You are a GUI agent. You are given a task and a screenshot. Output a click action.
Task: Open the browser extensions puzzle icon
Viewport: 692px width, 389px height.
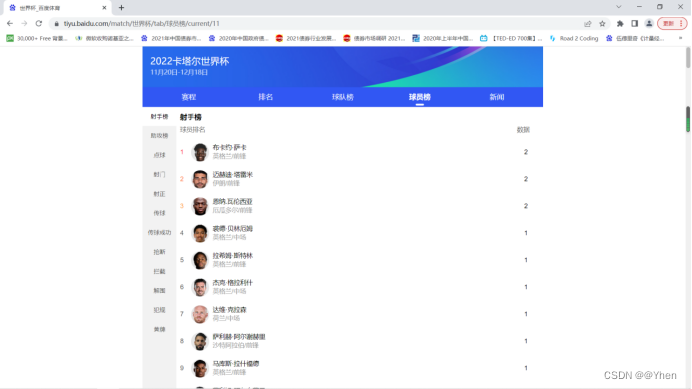click(620, 24)
